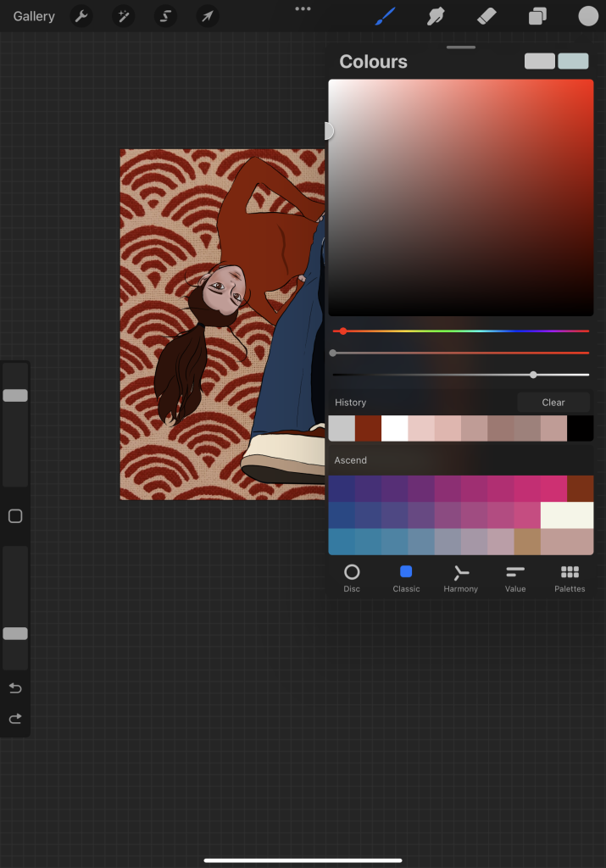Image resolution: width=606 pixels, height=868 pixels.
Task: Pick the hot pink swatch in Ascend top row
Action: point(554,489)
